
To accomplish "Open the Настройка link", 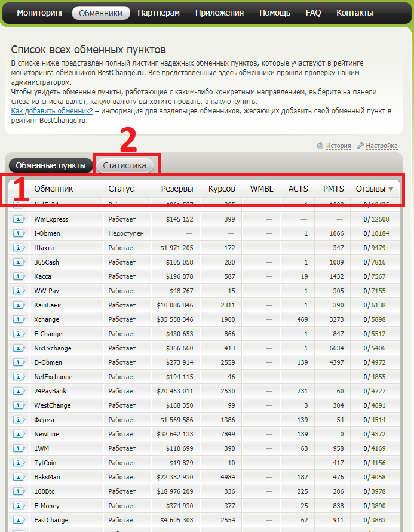I will (382, 146).
